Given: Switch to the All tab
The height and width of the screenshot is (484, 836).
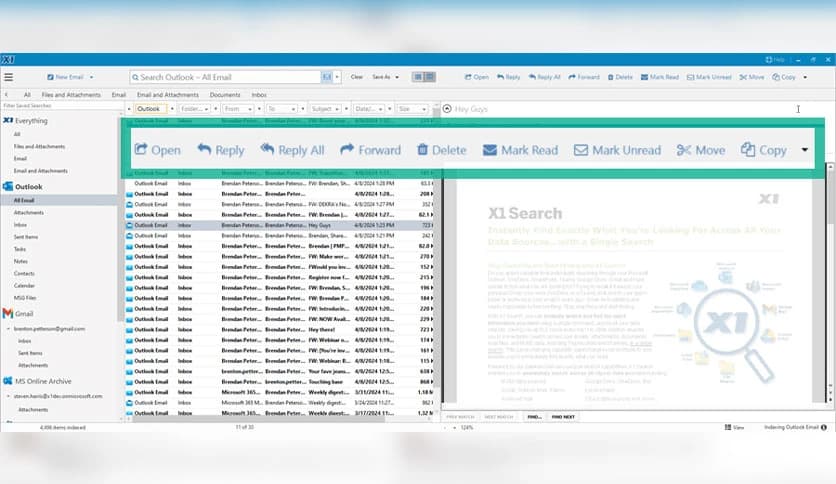Looking at the screenshot, I should (27, 95).
